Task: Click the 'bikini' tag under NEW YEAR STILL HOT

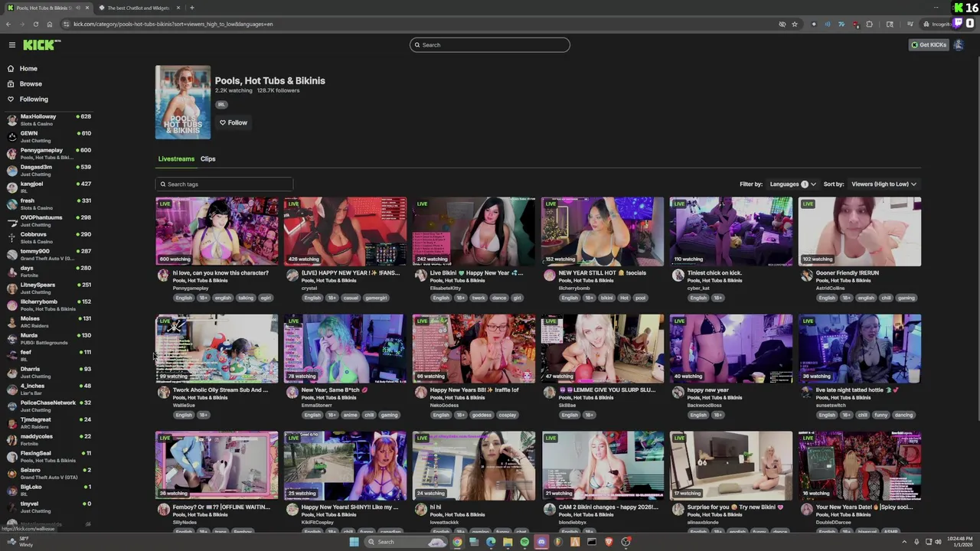Action: 606,298
